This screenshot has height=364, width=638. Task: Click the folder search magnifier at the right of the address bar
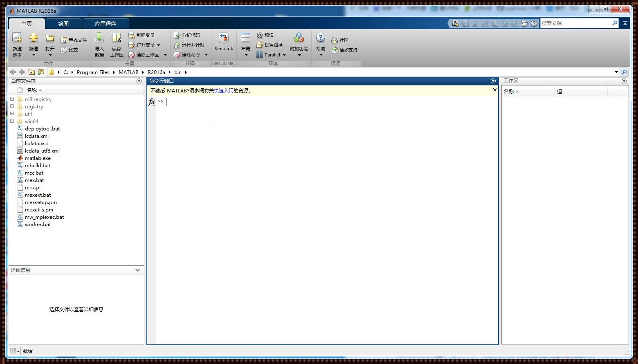point(624,72)
